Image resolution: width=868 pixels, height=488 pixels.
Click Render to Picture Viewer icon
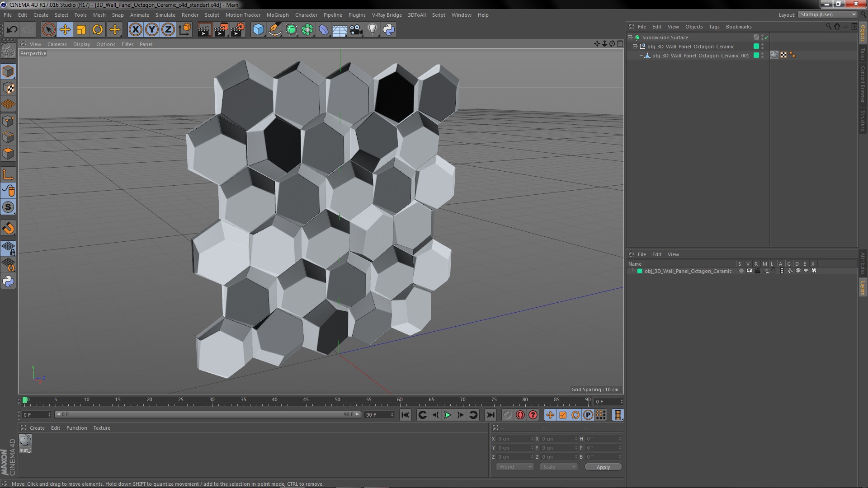(x=221, y=30)
